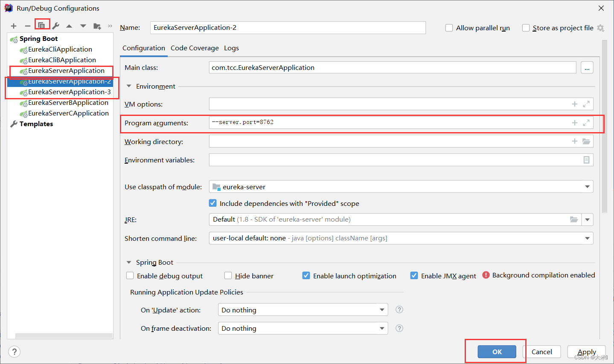Select EurekaServerApplication-2 configuration
The height and width of the screenshot is (364, 614).
(69, 81)
